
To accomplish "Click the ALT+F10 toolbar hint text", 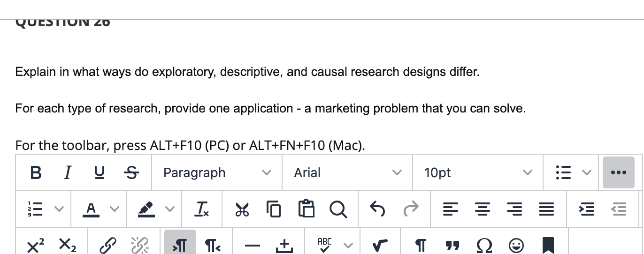I will click(x=190, y=146).
